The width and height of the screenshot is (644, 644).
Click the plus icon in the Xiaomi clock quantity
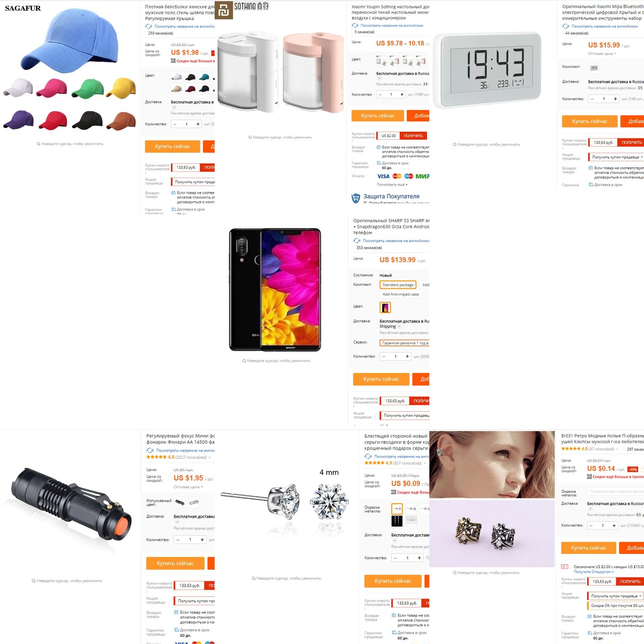click(x=615, y=99)
